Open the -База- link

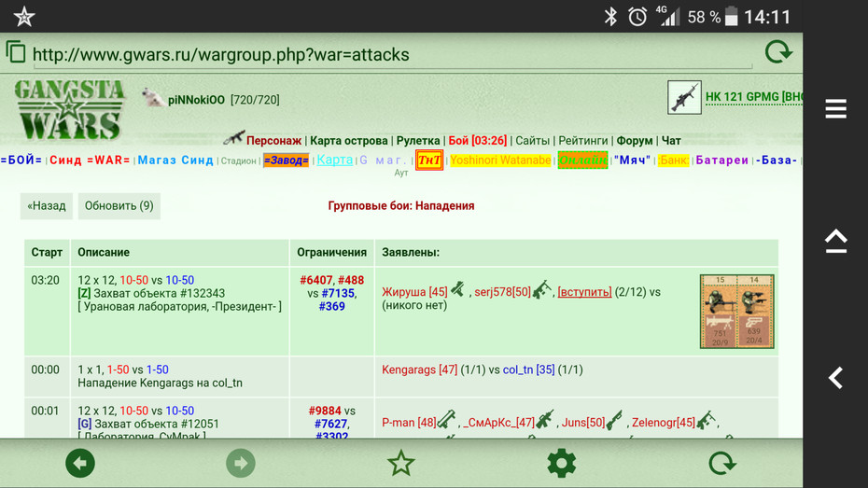pyautogui.click(x=777, y=160)
